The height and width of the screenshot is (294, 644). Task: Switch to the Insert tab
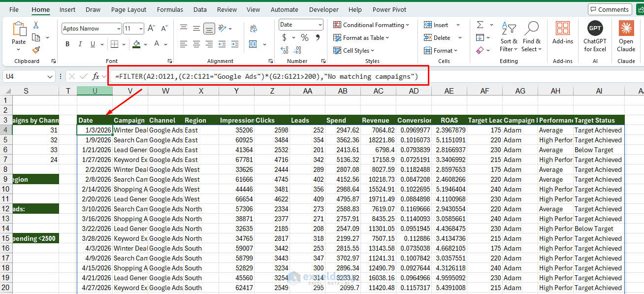click(x=67, y=9)
